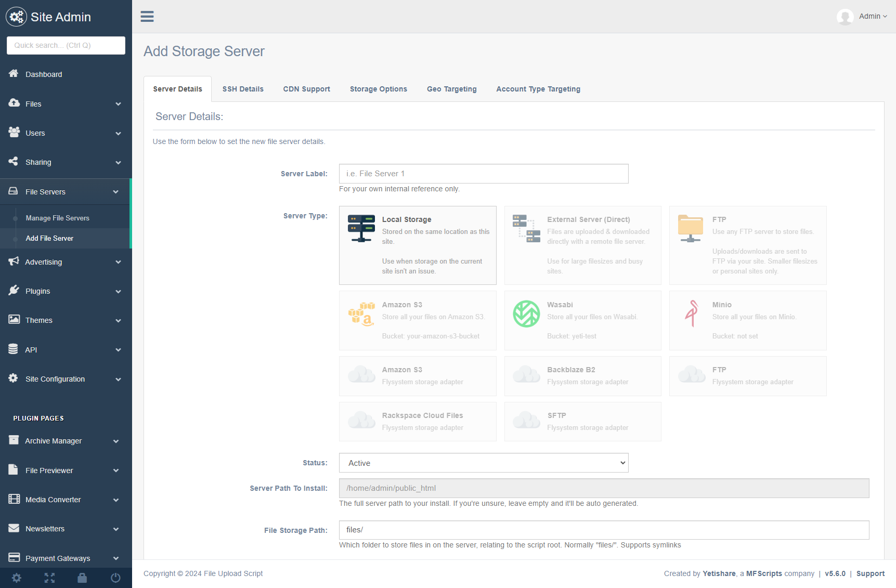Open the Status dropdown showing Active
896x588 pixels.
pyautogui.click(x=483, y=463)
